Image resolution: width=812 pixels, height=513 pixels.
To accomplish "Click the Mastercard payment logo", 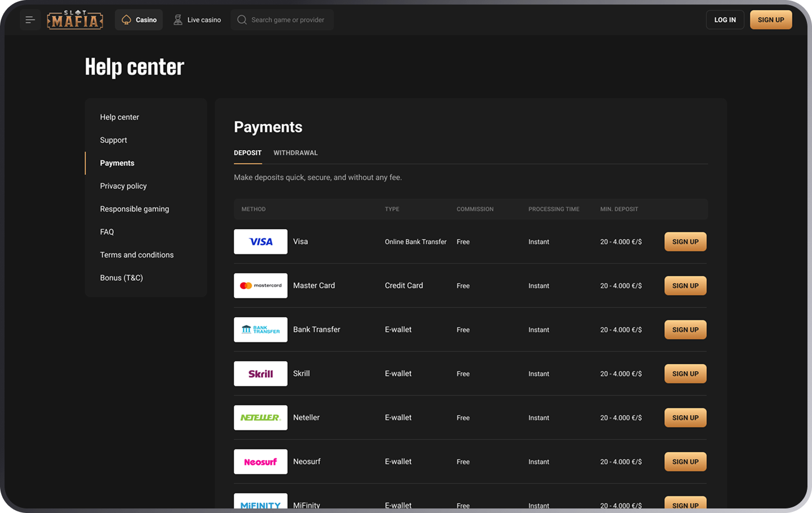I will click(260, 285).
